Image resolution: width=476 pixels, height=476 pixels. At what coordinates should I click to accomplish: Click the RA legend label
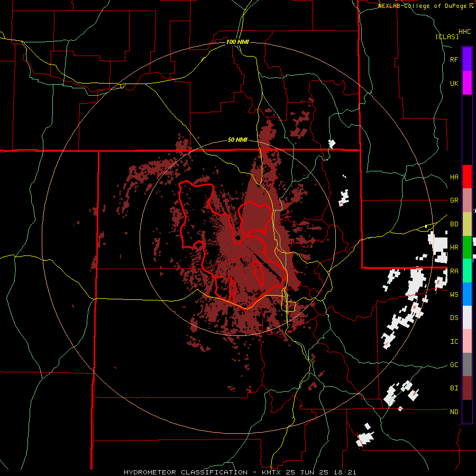[x=454, y=271]
